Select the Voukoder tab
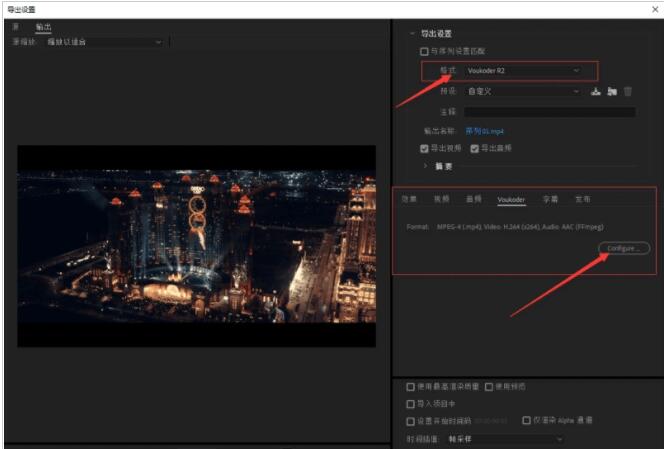 [511, 200]
